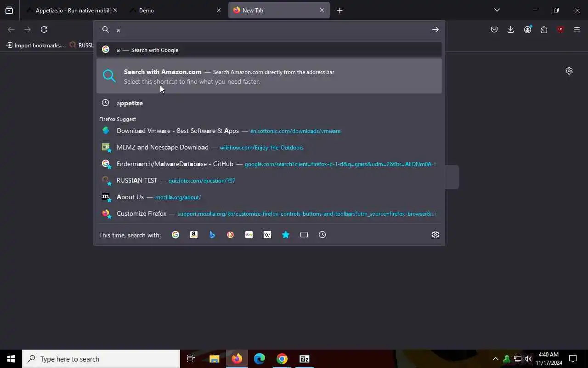
Task: Click Import bookmarks in bookmarks toolbar
Action: (35, 45)
